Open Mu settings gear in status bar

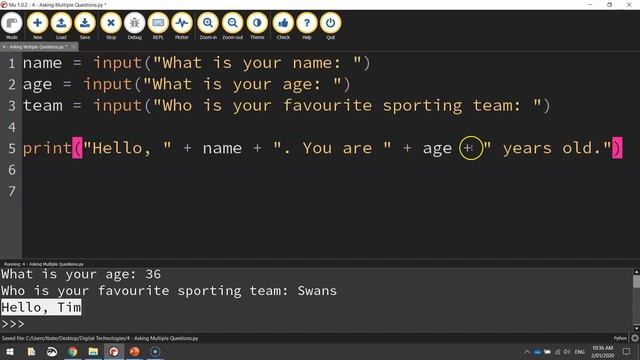[635, 338]
